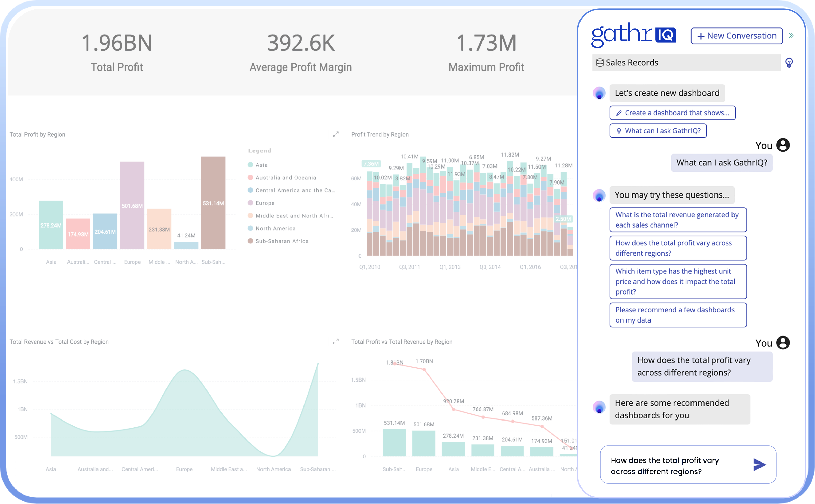Screen dimensions: 815x504
Task: Toggle Asia series in chart legend
Action: point(261,165)
